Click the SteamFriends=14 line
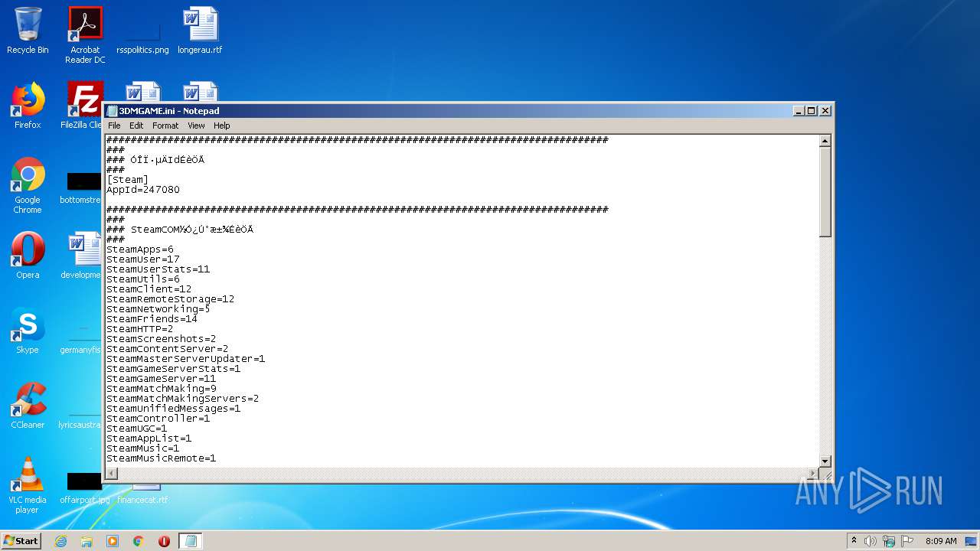Viewport: 980px width, 551px height. tap(152, 319)
